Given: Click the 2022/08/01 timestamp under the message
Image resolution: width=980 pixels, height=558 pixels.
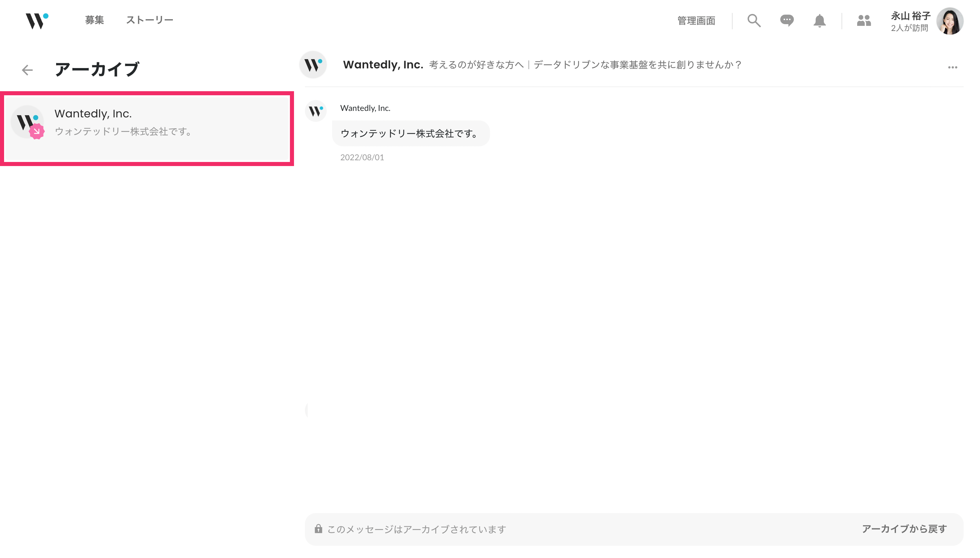Looking at the screenshot, I should (362, 157).
